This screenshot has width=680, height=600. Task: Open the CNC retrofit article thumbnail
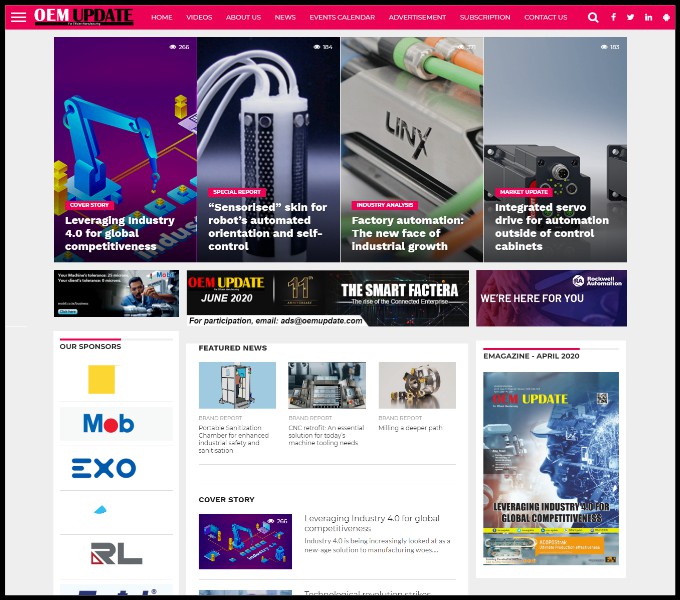[x=327, y=385]
